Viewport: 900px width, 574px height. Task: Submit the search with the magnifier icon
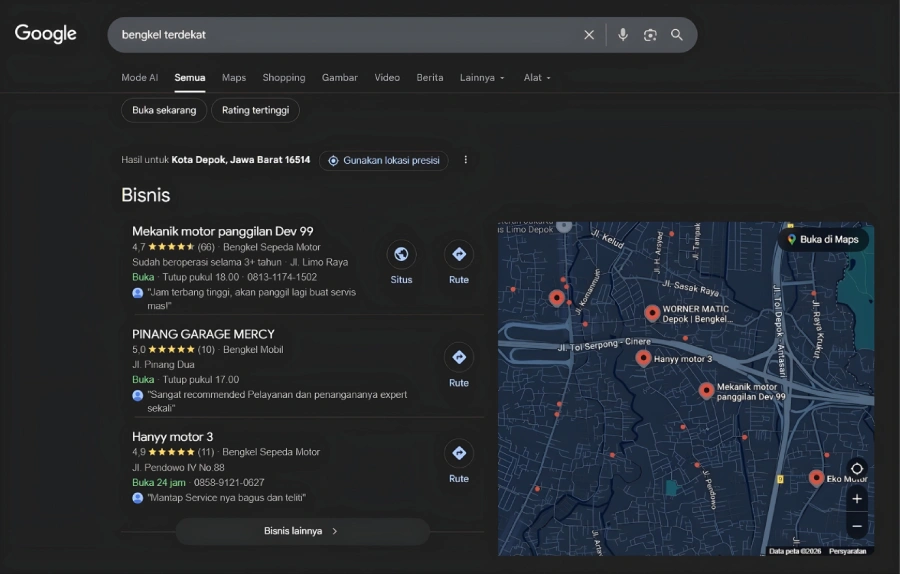coord(677,35)
